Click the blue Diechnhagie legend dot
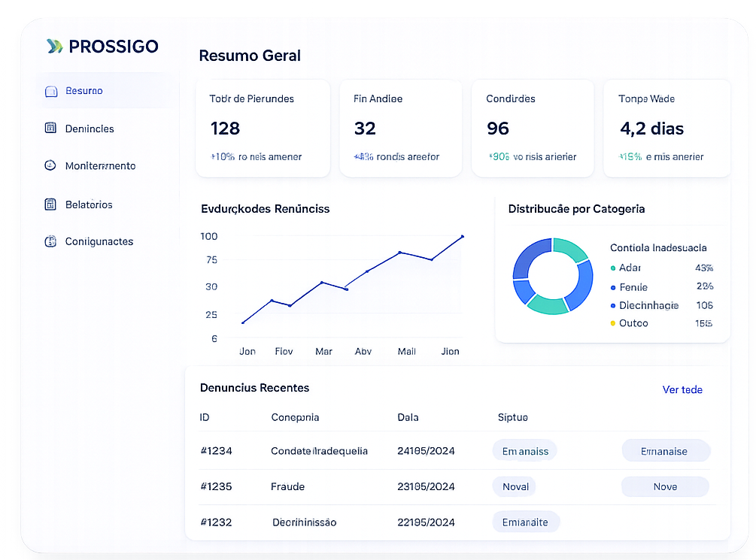Viewport: 756px width, 560px height. 613,305
